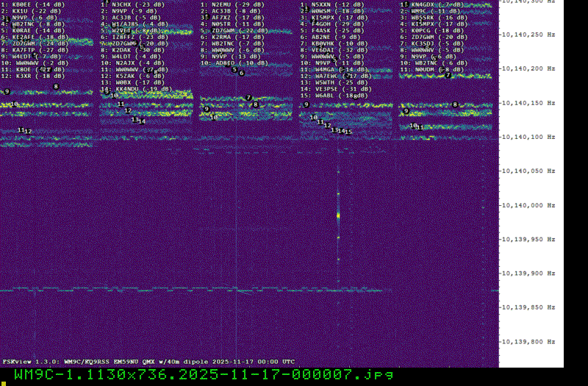588x386 pixels.
Task: Click the green WM9C jpg filename text
Action: pyautogui.click(x=204, y=375)
